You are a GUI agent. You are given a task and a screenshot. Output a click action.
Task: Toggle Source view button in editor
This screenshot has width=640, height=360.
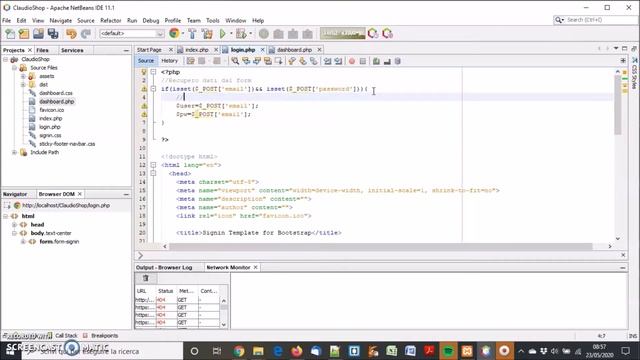coord(146,61)
